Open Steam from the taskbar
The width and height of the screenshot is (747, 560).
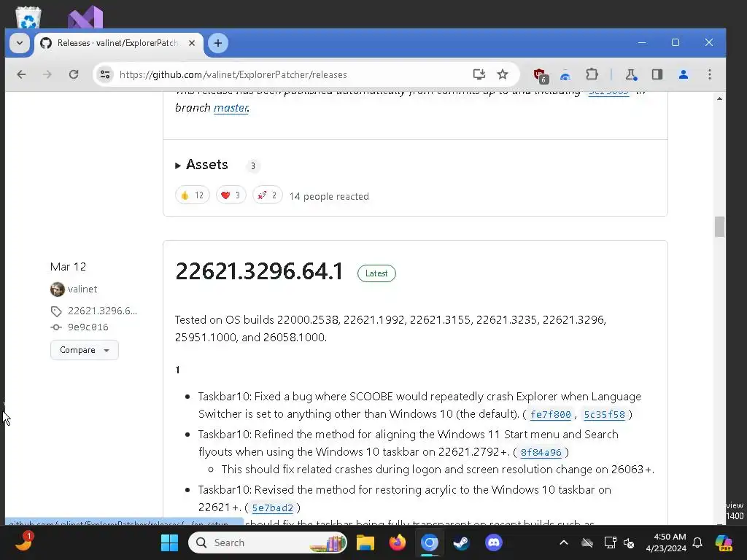(461, 542)
